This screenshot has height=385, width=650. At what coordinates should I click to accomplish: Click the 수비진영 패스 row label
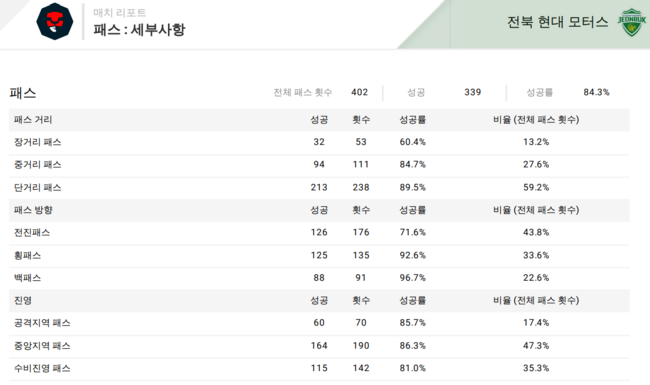[42, 368]
